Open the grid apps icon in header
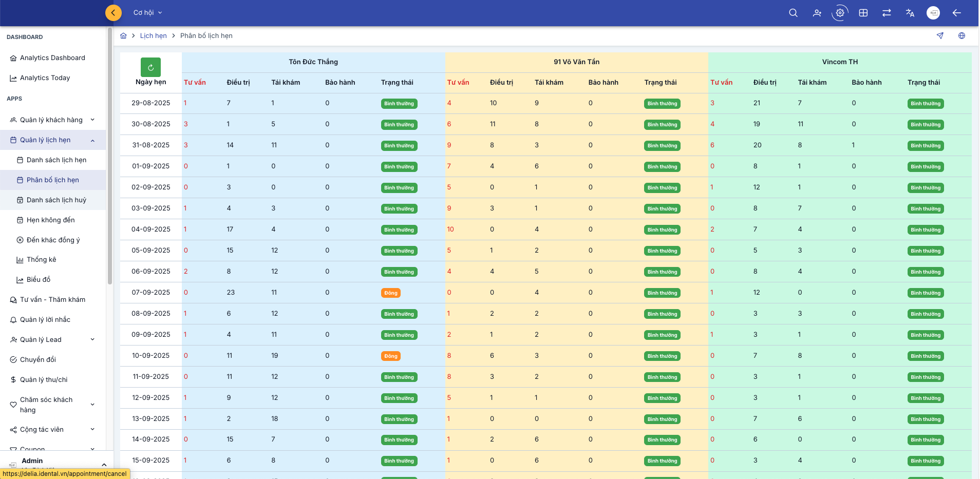Screen dimensions: 980x479 863,13
